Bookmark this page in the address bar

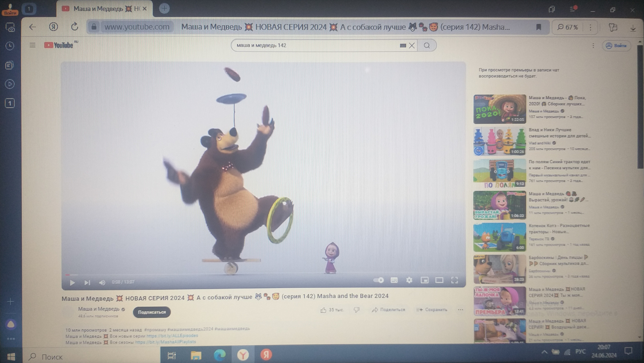(538, 27)
